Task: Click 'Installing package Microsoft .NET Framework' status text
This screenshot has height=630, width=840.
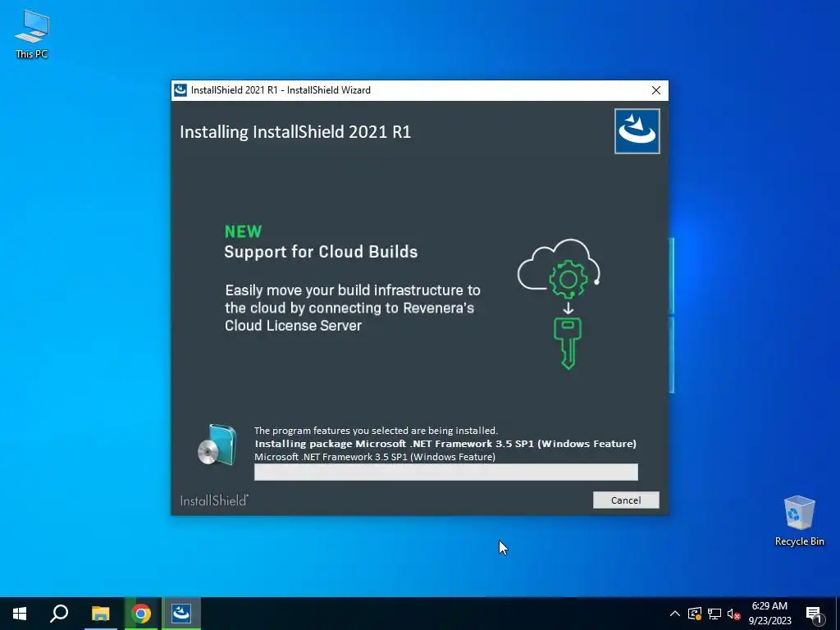Action: [445, 444]
